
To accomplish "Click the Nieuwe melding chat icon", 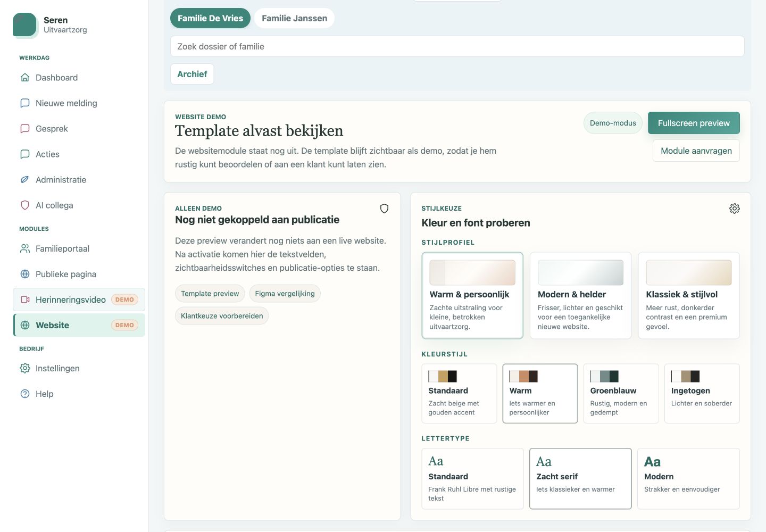I will [x=25, y=103].
